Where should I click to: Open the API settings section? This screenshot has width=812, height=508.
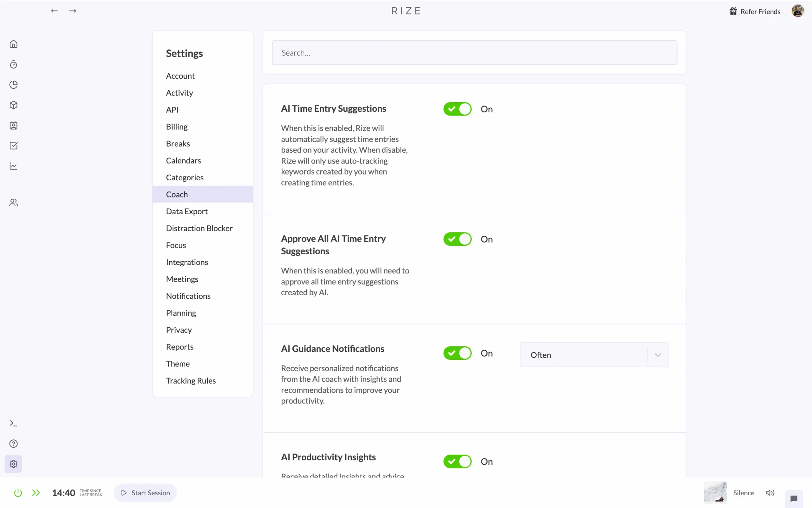[x=203, y=110]
